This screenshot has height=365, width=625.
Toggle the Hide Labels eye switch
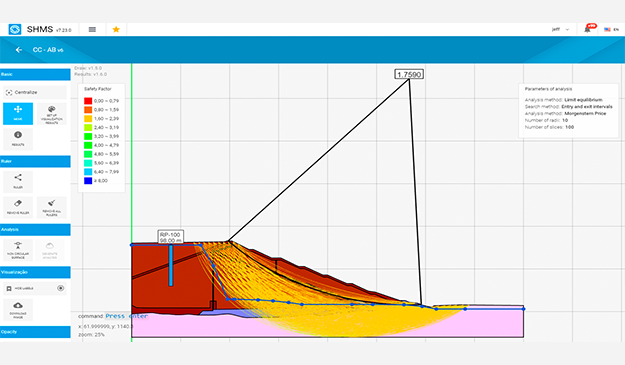pos(61,288)
